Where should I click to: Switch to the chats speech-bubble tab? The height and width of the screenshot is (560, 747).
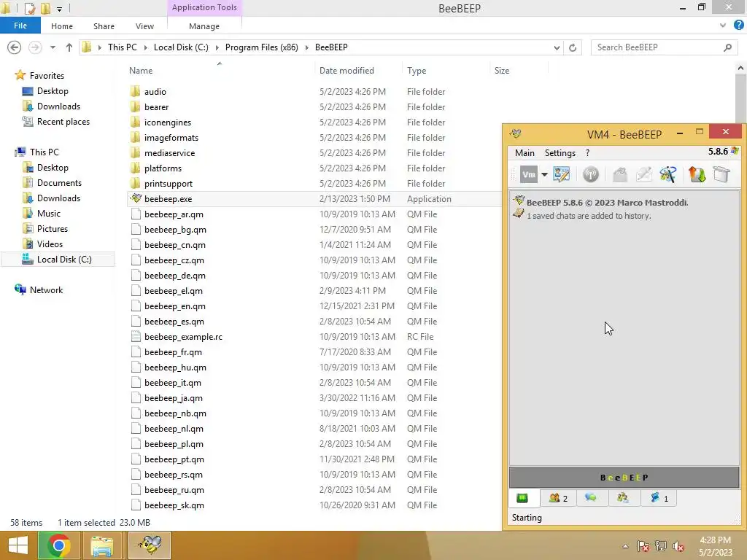pyautogui.click(x=591, y=498)
